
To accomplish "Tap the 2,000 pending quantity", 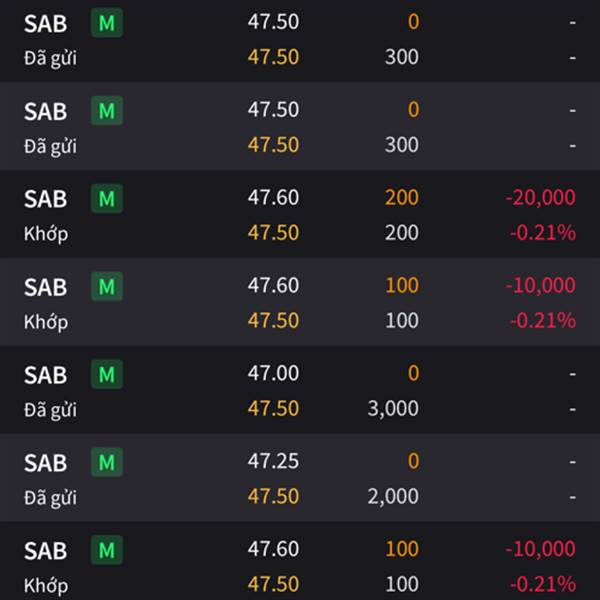I will click(393, 497).
